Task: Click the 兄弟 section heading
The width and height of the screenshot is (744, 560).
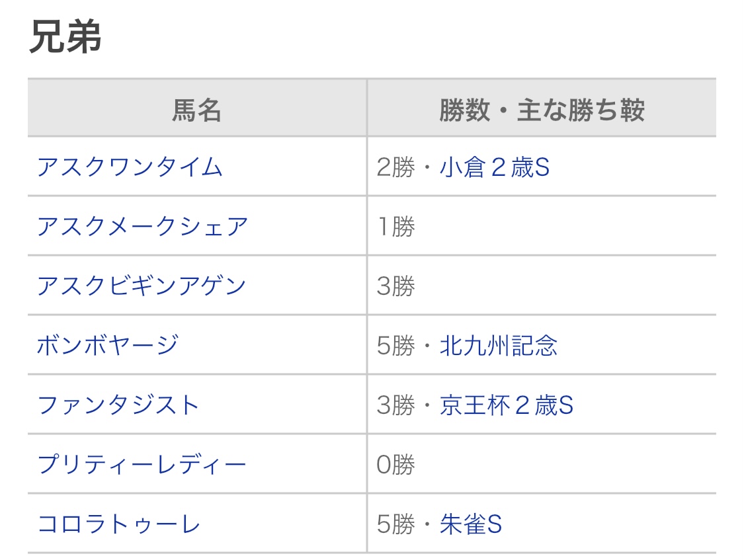Action: [65, 38]
